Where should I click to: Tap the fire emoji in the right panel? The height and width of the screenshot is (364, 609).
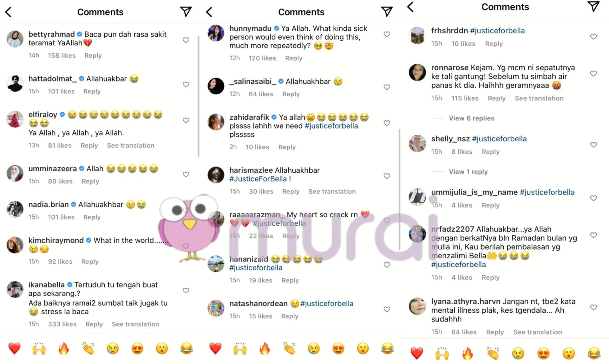[x=467, y=353]
